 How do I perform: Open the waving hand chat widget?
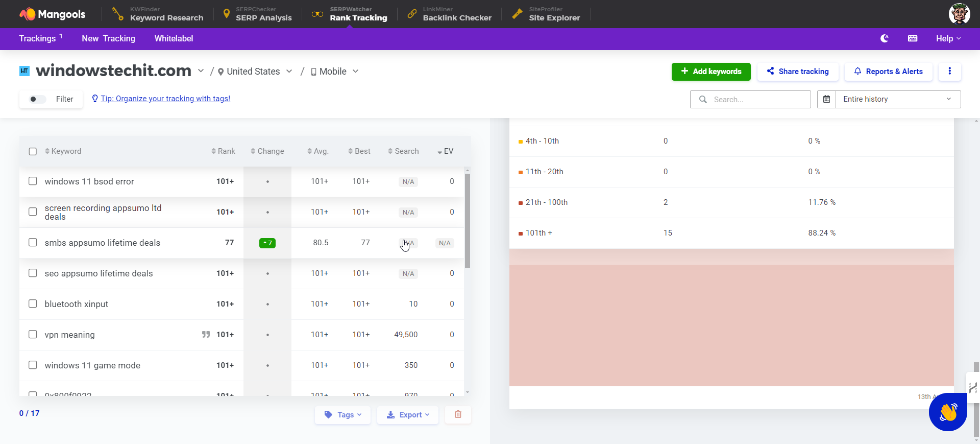[948, 412]
